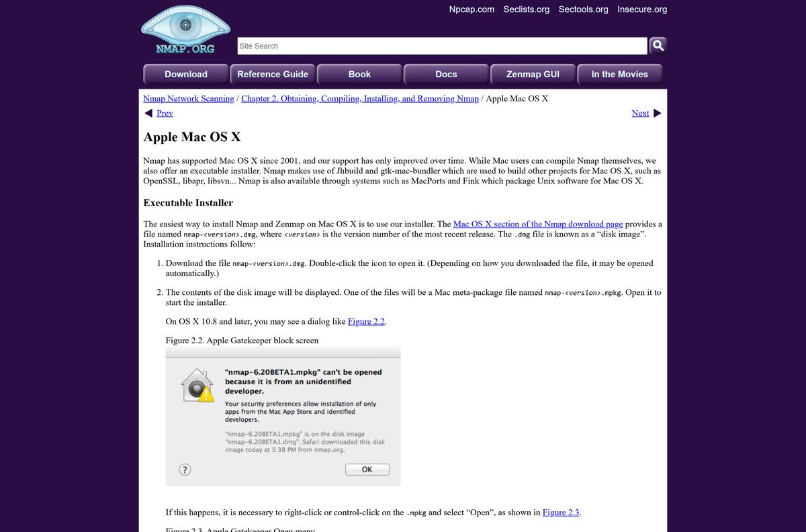Open the Reference Guide tab
Image resolution: width=806 pixels, height=532 pixels.
pyautogui.click(x=273, y=74)
